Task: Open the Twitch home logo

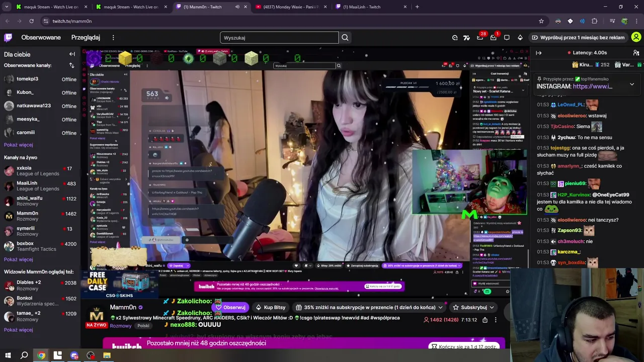Action: point(8,37)
